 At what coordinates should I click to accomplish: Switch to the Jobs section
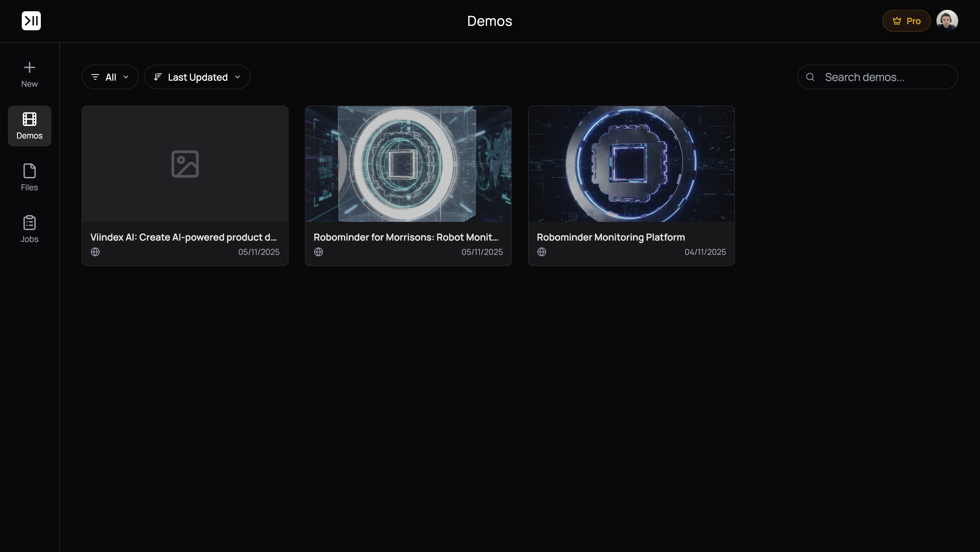pyautogui.click(x=29, y=228)
